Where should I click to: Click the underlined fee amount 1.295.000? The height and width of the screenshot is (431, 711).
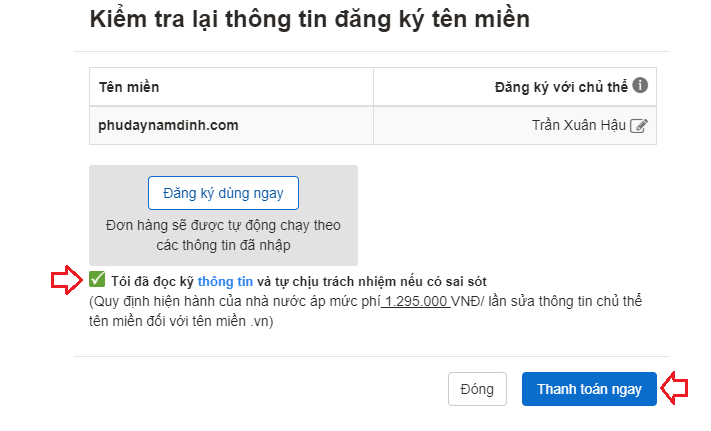[x=416, y=301]
